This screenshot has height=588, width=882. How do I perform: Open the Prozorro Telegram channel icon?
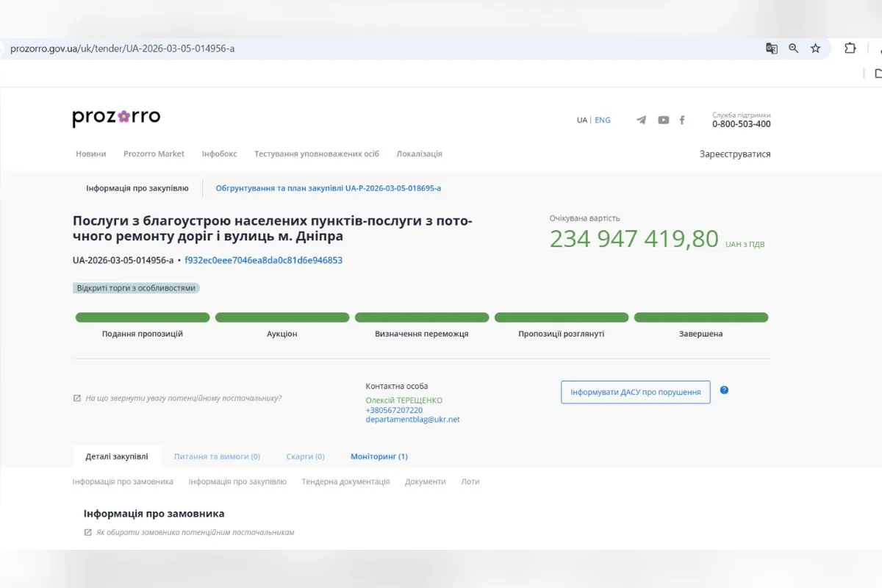(x=641, y=119)
